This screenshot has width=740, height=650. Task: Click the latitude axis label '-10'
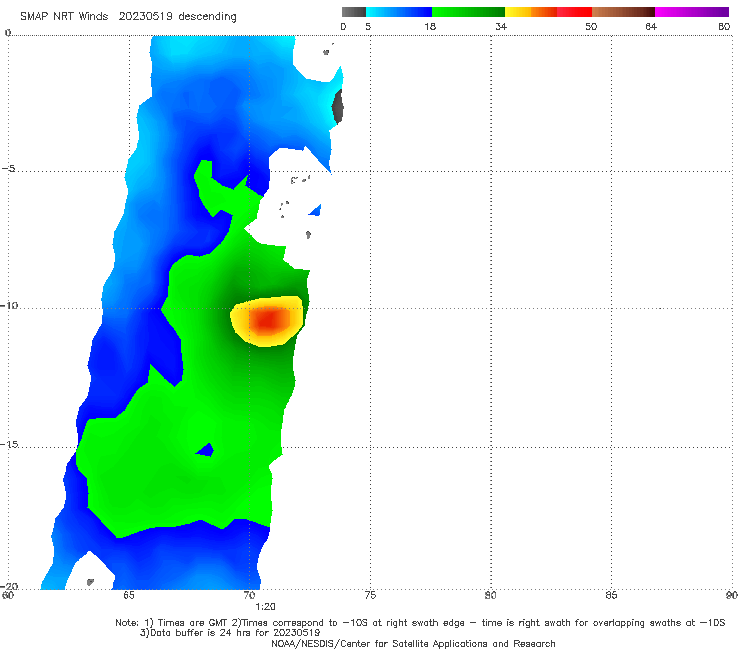pyautogui.click(x=9, y=305)
